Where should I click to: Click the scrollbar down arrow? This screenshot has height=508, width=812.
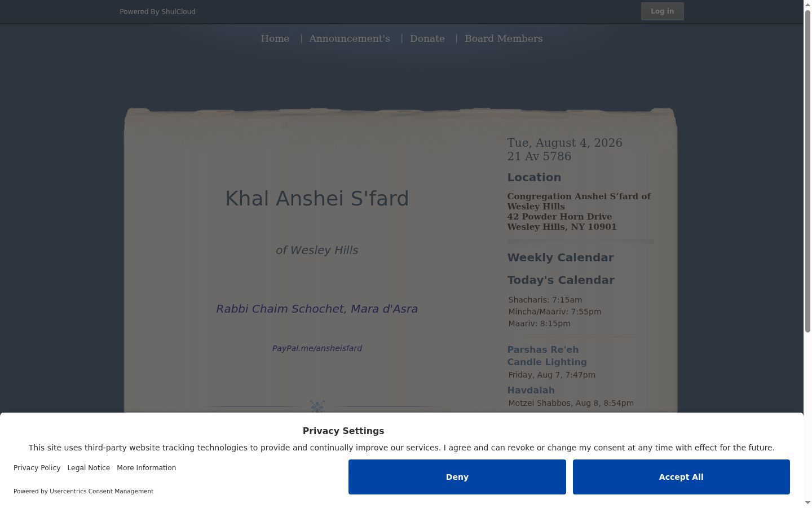point(807,503)
